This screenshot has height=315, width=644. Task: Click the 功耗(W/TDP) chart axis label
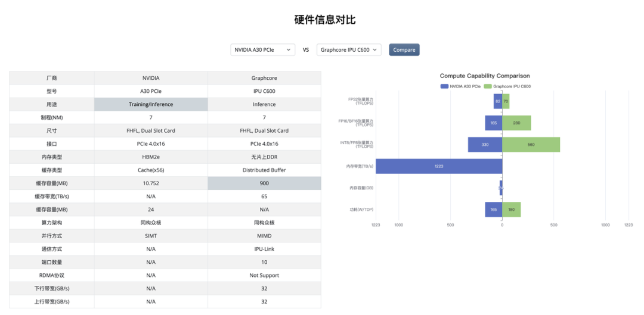[x=361, y=210]
